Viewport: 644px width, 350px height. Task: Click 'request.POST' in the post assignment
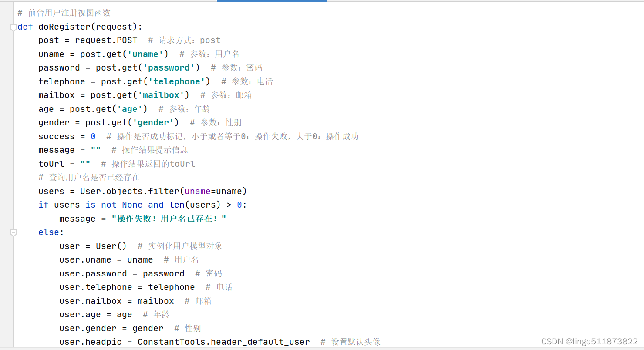click(106, 40)
